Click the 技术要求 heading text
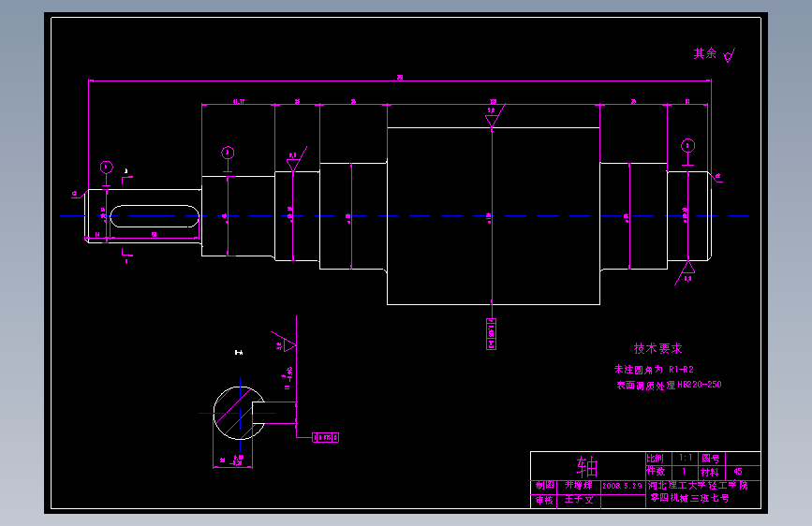 pyautogui.click(x=657, y=348)
